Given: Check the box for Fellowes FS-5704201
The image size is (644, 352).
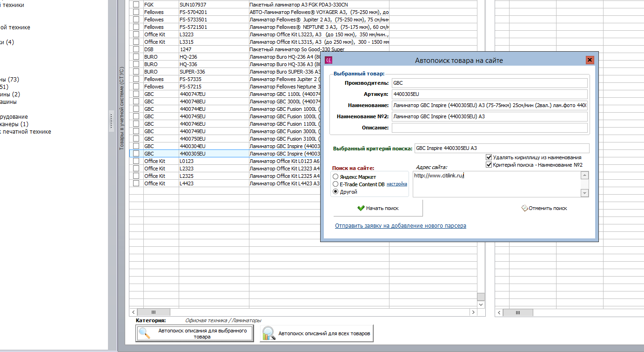Looking at the screenshot, I should [136, 12].
